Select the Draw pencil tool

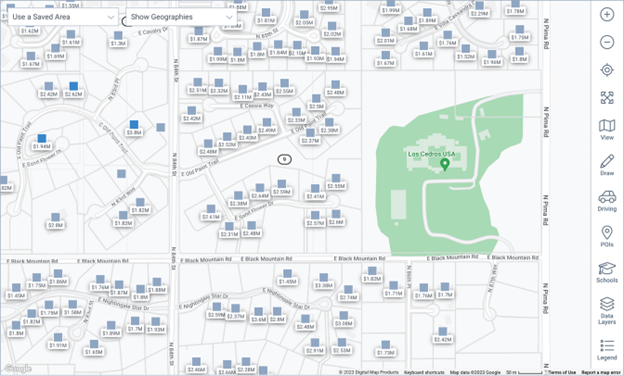tap(606, 165)
